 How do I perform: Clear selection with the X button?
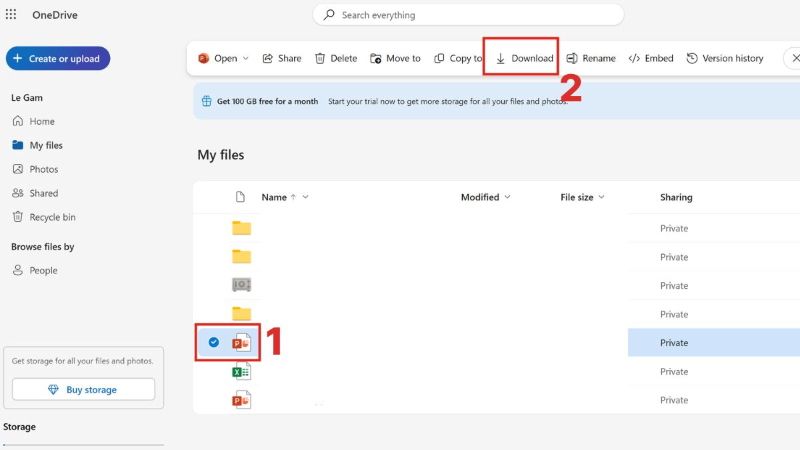tap(795, 58)
